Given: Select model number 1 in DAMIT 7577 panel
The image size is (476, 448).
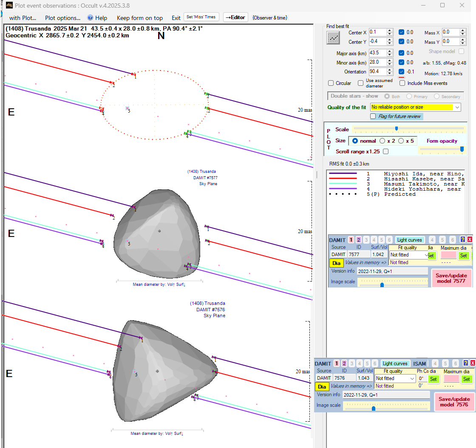Looking at the screenshot, I should click(x=351, y=240).
